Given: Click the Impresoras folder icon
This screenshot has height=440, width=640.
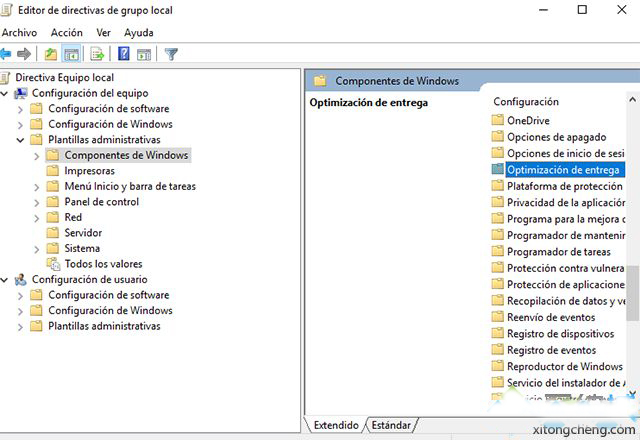Looking at the screenshot, I should (x=52, y=171).
